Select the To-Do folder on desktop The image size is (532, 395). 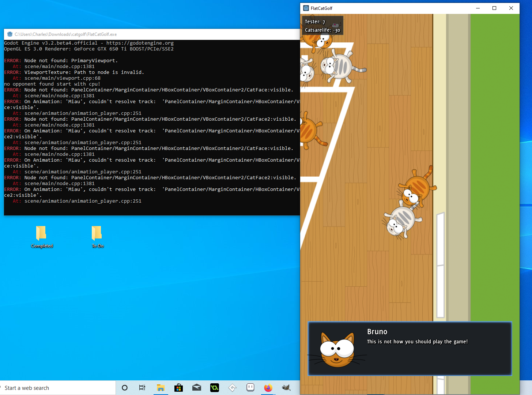tap(97, 237)
